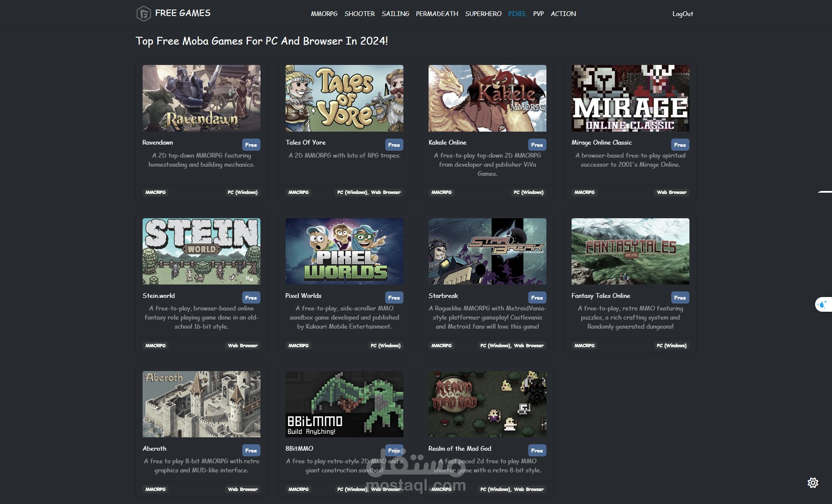Select the PIXEL category
The height and width of the screenshot is (504, 832).
pos(517,14)
